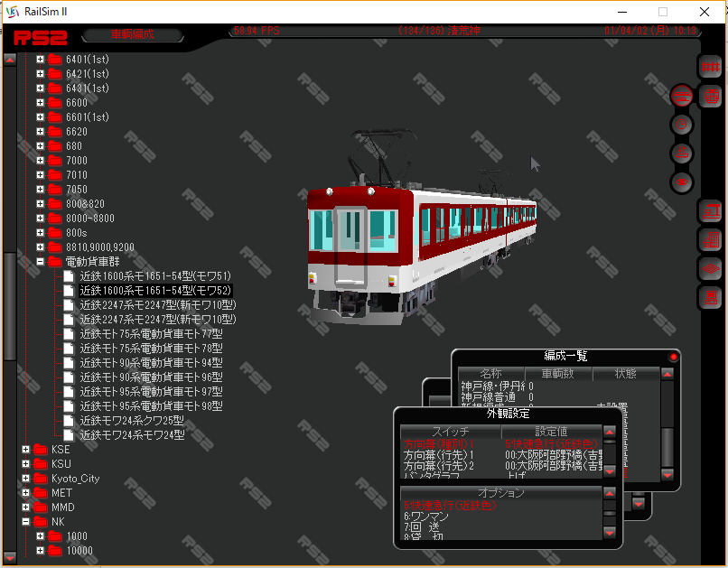Click the station platform round icon
Viewport: 728px width, 568px height.
click(682, 154)
